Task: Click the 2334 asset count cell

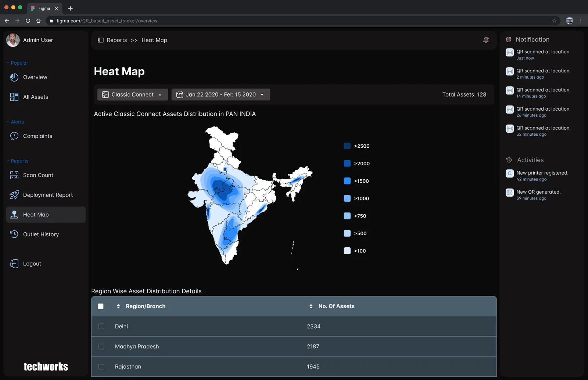Action: click(313, 326)
